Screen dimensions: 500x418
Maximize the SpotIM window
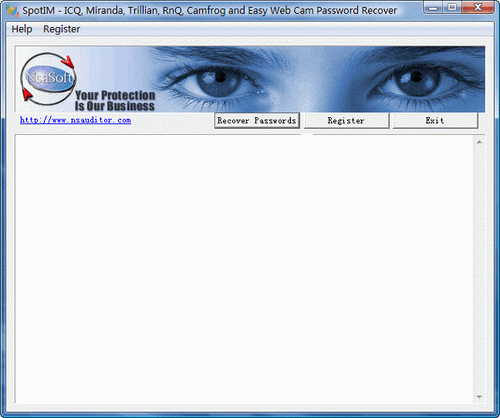452,7
